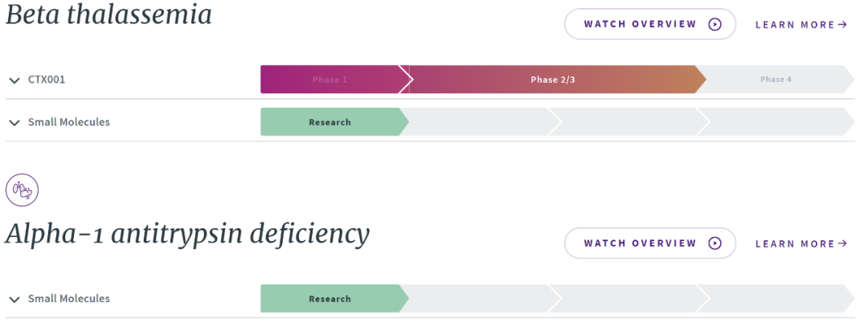
Task: Click arrow icon beside Beta thalassemia Learn More
Action: 842,25
